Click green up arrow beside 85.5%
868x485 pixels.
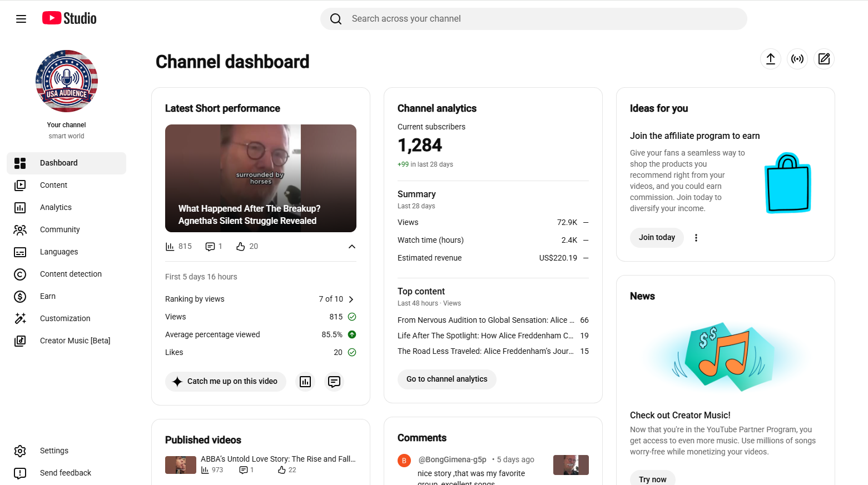pos(352,334)
